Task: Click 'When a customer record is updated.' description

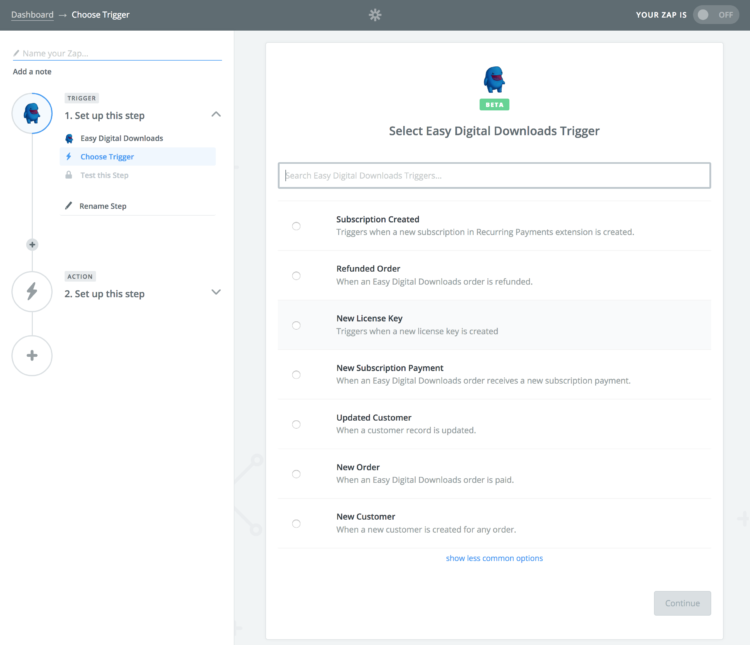Action: click(x=406, y=430)
